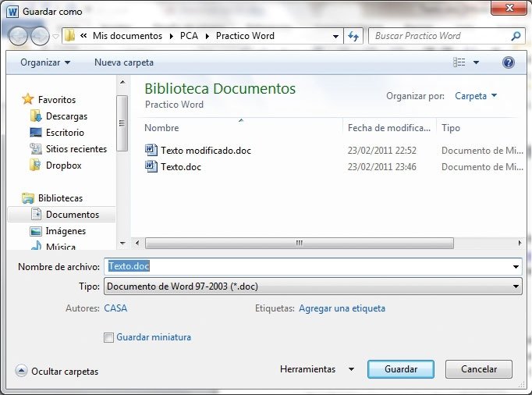Click the Guardar miniatura label
Screen dimensions: 532x395
coord(154,337)
